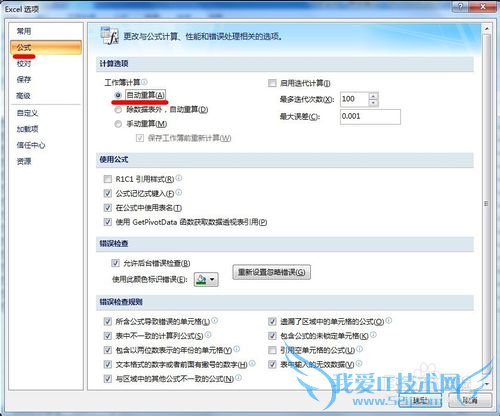
Task: Click info icon next to 与区域中的其他公式不一致
Action: pos(238,377)
